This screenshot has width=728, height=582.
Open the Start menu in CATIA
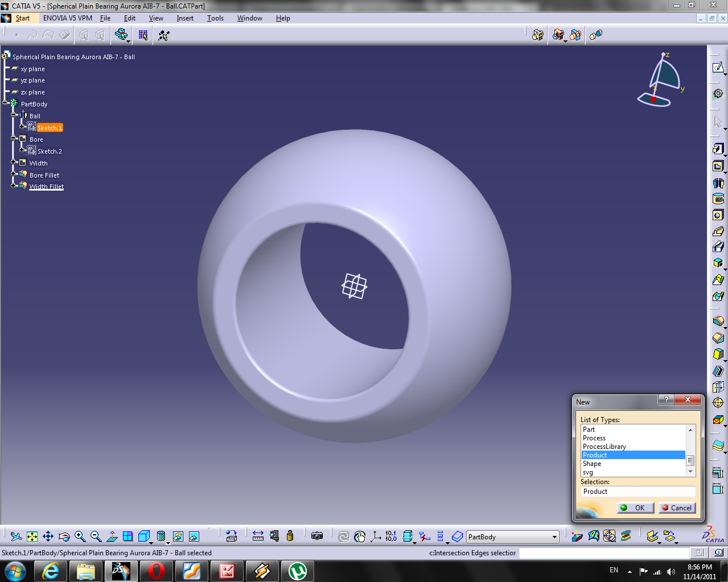click(23, 18)
